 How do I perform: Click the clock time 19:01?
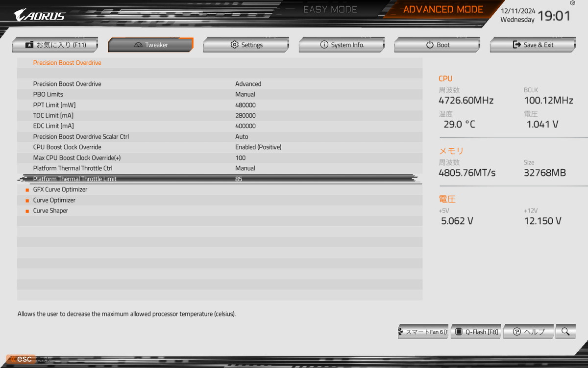(x=554, y=16)
